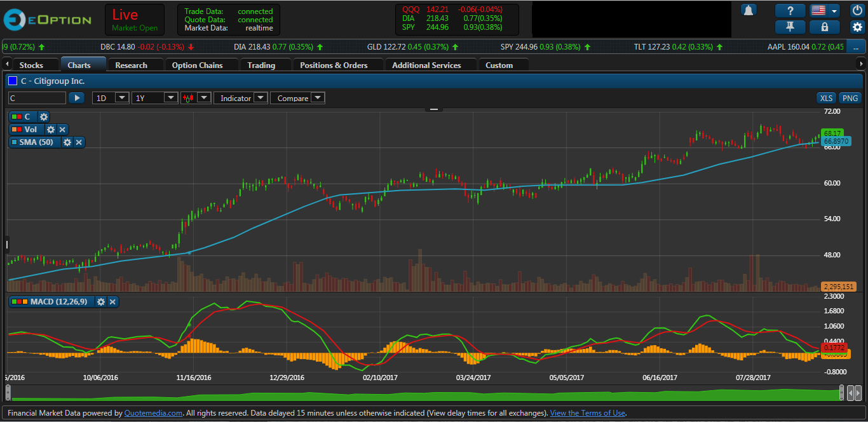The width and height of the screenshot is (868, 422).
Task: Open the Vol indicator settings gear
Action: point(51,130)
